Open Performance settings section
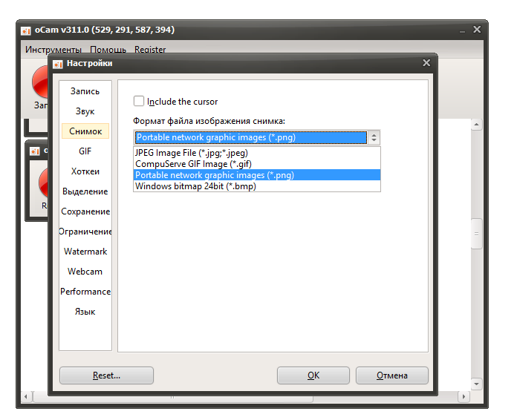Screen dimensions: 517x420 [x=85, y=292]
